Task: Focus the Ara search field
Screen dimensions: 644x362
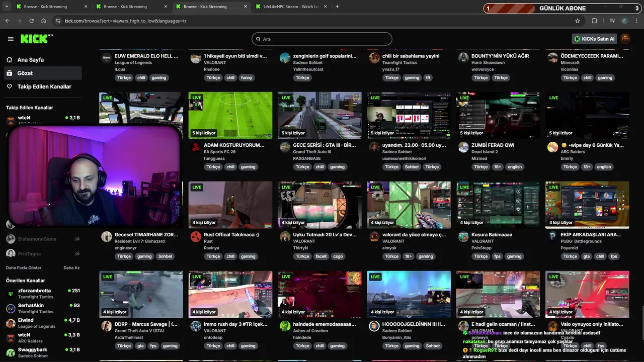Action: [x=322, y=39]
